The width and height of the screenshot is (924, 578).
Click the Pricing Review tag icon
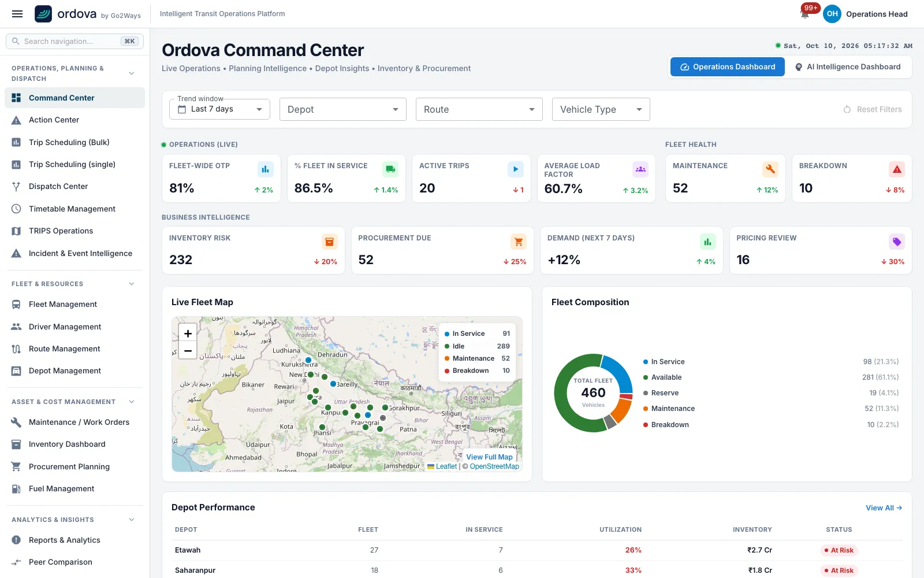point(897,242)
